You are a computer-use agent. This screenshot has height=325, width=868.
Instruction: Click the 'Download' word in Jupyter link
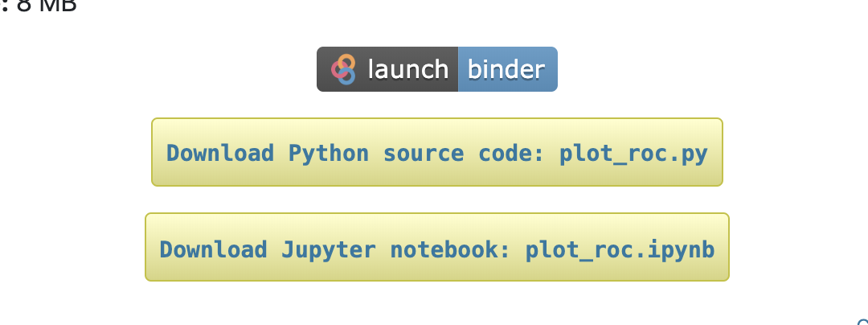click(x=213, y=249)
